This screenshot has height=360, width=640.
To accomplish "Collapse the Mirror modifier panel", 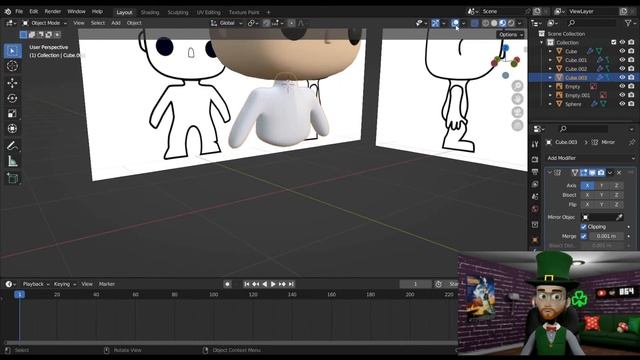I will click(x=549, y=173).
